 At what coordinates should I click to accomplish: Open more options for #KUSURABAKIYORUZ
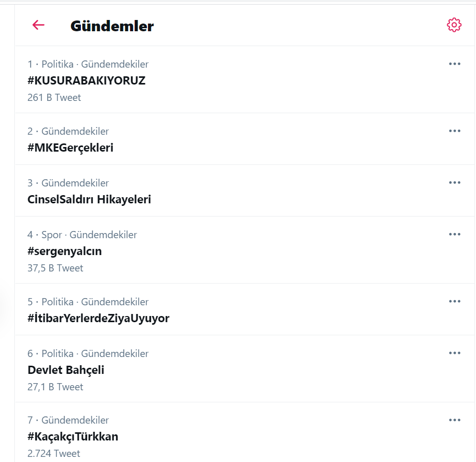[455, 64]
